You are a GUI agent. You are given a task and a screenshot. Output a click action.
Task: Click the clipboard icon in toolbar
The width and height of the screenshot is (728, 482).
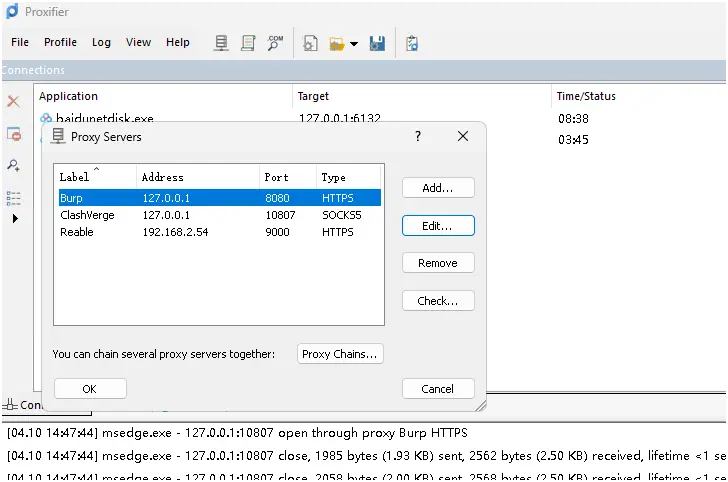[x=412, y=44]
